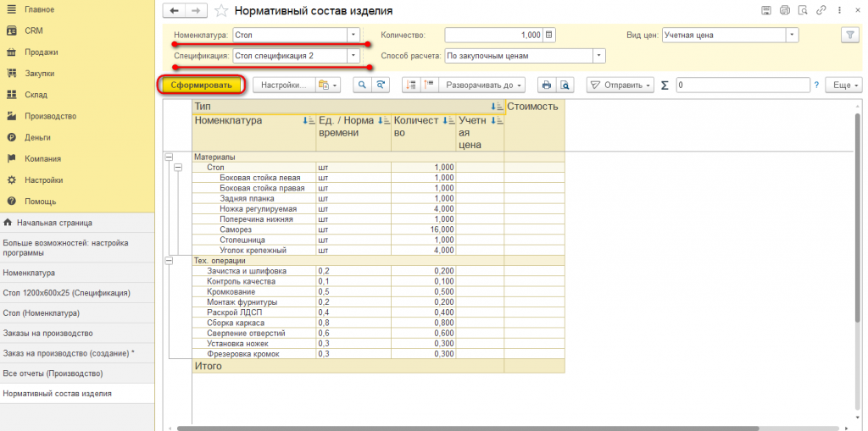Print from the title bar printer icon
The width and height of the screenshot is (868, 431).
tap(784, 10)
